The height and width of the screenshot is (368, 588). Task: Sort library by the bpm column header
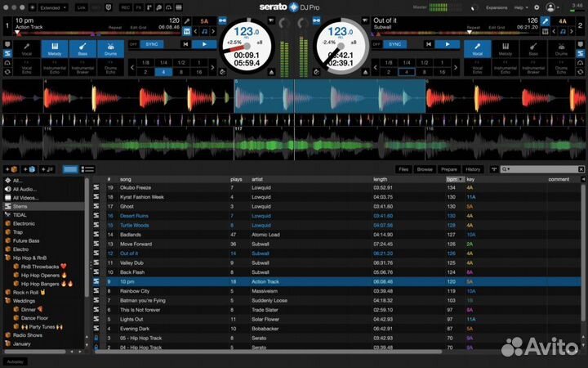click(455, 179)
